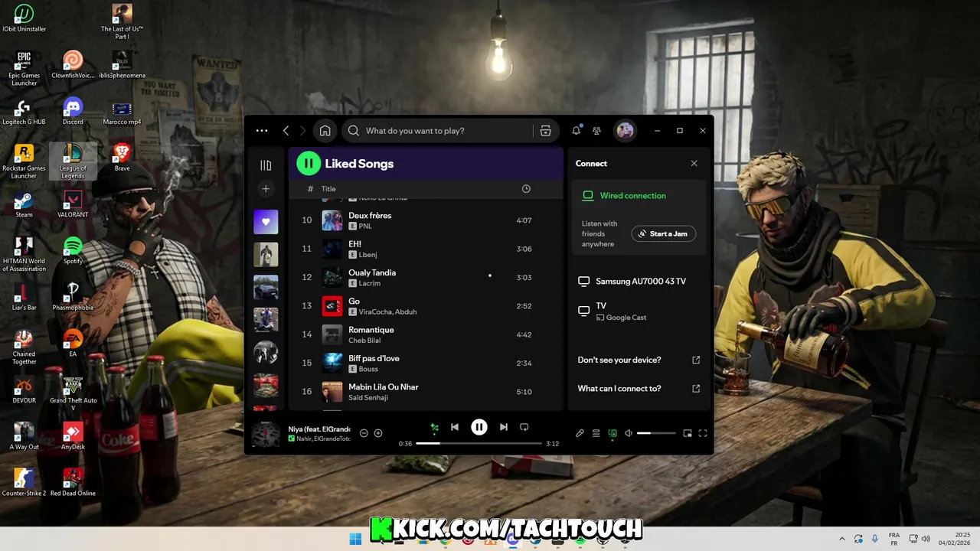The image size is (980, 551).
Task: Open artist Lbenj link
Action: coord(367,255)
